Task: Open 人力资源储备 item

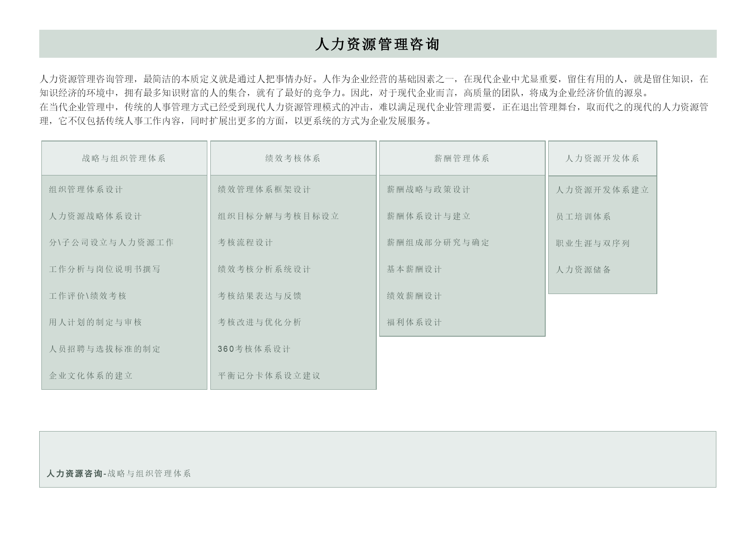Action: (x=583, y=270)
